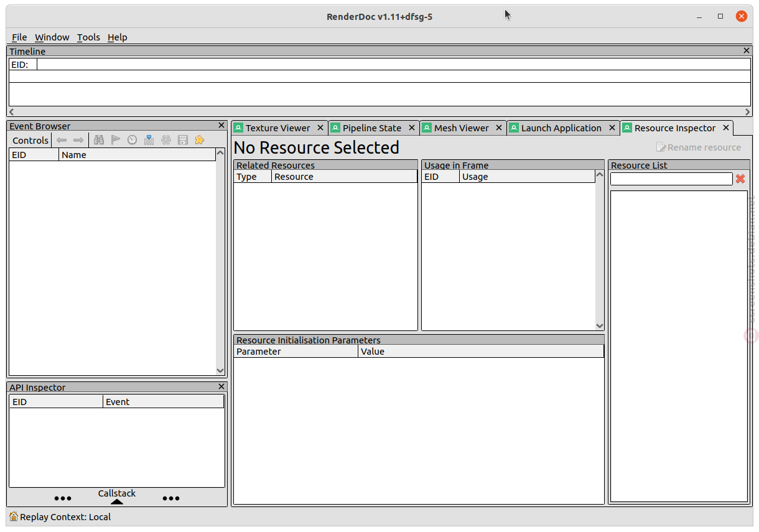Open the Tools menu
Viewport: 759px width, 532px height.
pos(88,37)
